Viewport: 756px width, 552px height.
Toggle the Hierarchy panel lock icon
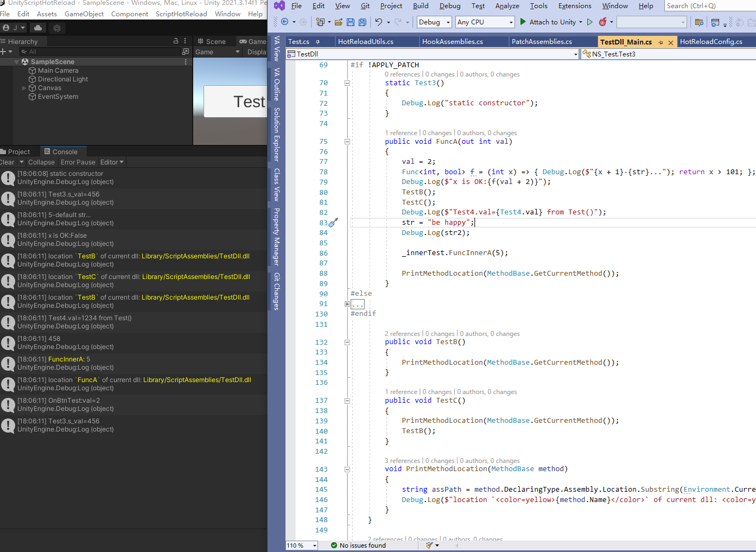coord(175,41)
